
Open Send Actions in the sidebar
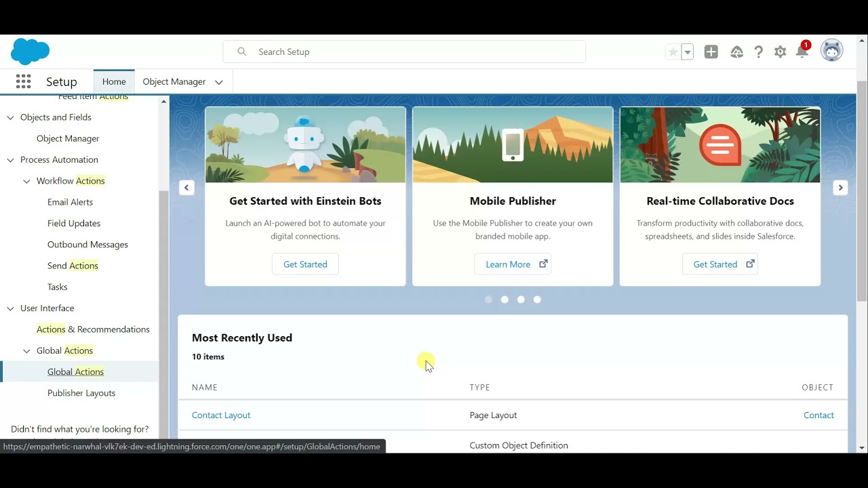[x=73, y=266]
